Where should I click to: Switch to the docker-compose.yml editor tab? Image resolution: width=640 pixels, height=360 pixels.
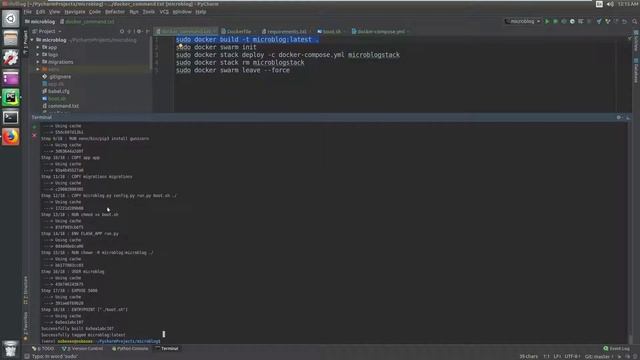[x=381, y=31]
